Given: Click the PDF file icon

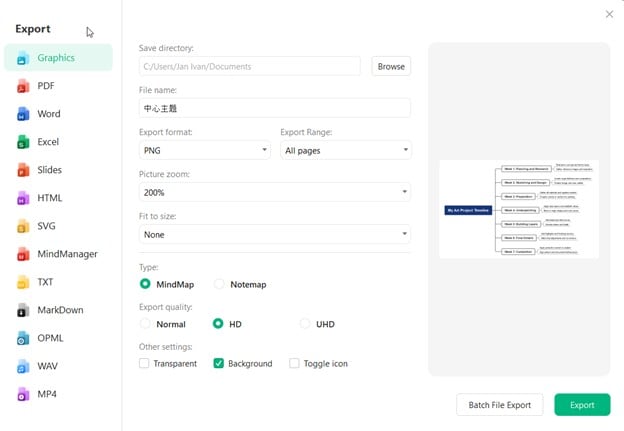Looking at the screenshot, I should pos(23,86).
